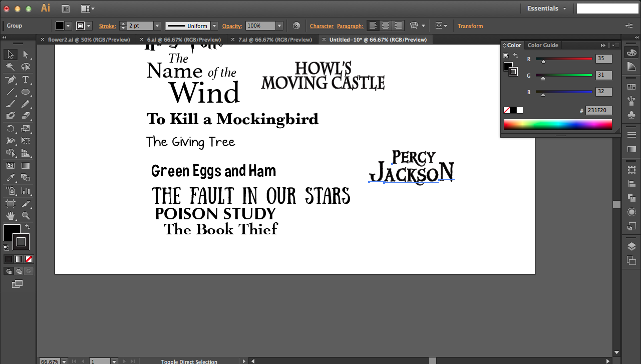Select the Blob Brush tool
Viewport: 641px width, 364px height.
(x=11, y=116)
